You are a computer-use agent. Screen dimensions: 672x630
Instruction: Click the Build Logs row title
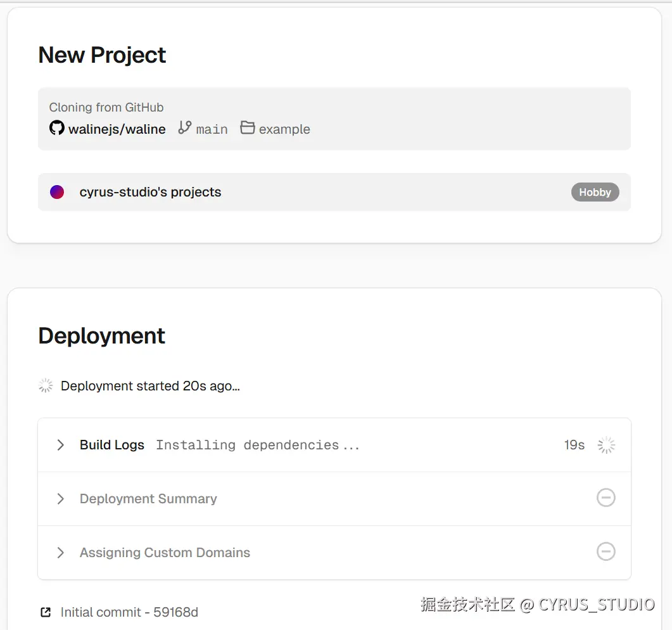pyautogui.click(x=112, y=445)
